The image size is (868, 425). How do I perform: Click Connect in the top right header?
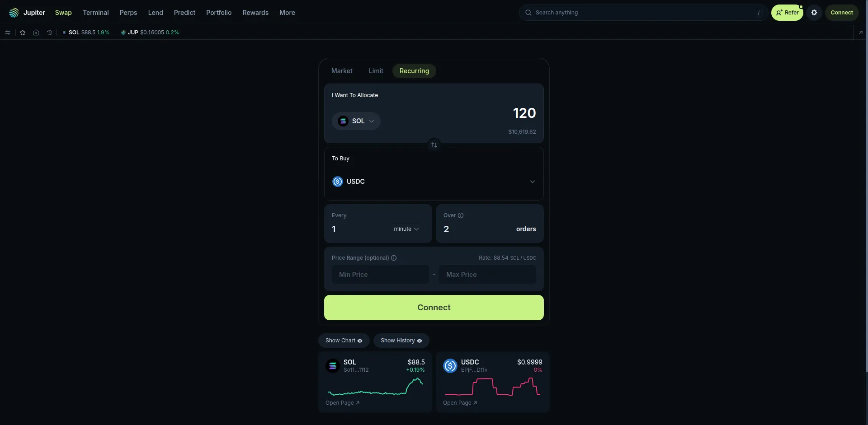[842, 13]
